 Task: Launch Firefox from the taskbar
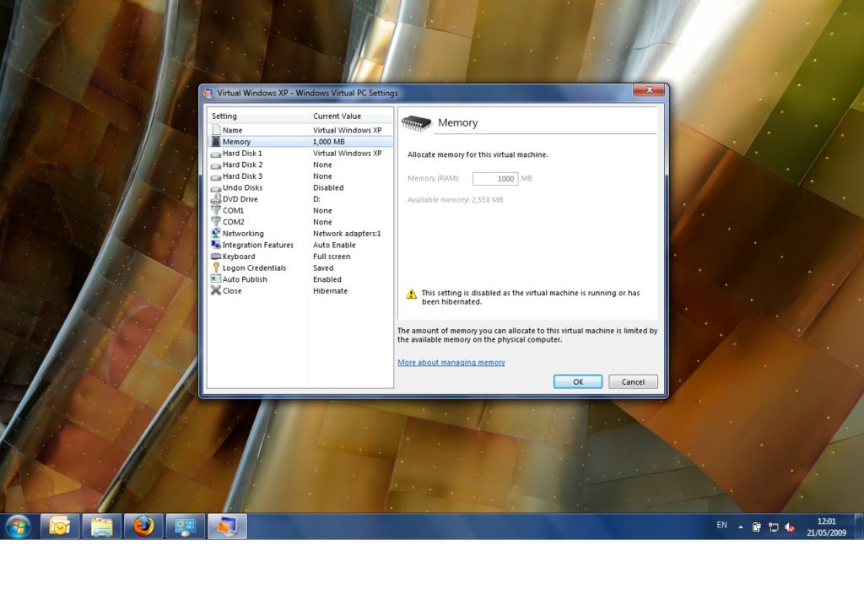(143, 525)
